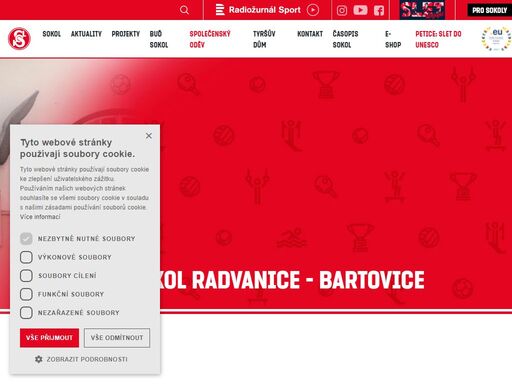Tick the Funkční soubory checkbox
512x384 pixels.
[x=26, y=294]
